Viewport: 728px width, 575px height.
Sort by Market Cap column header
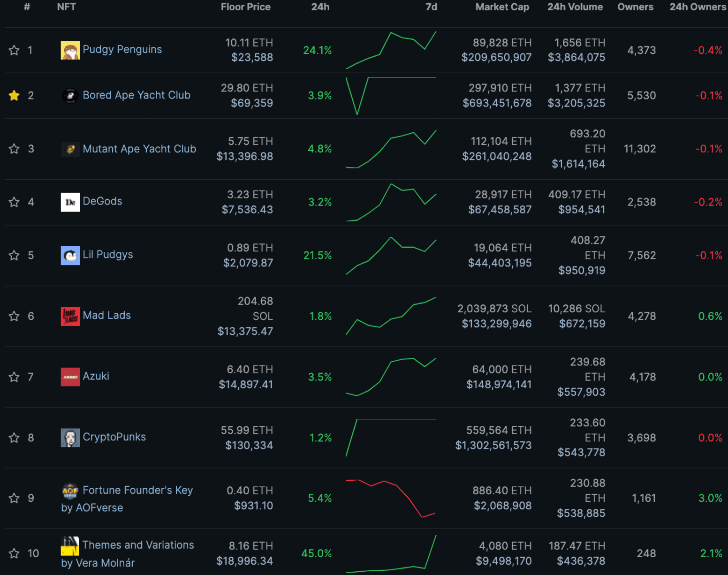tap(502, 7)
